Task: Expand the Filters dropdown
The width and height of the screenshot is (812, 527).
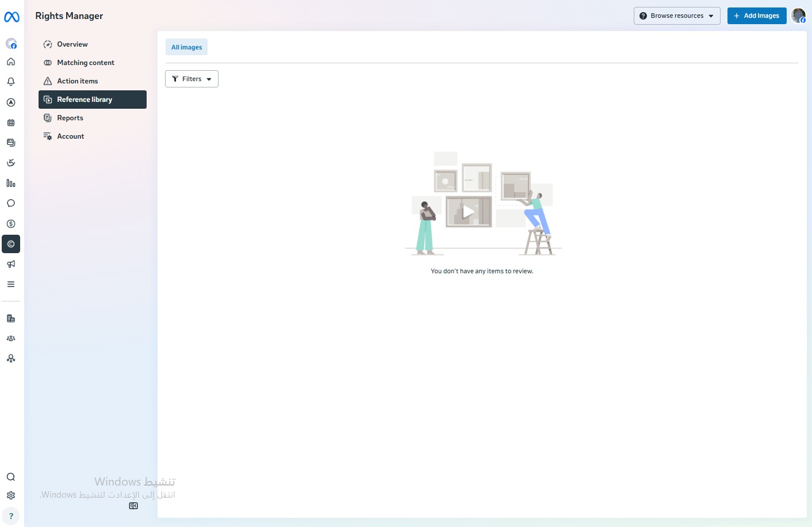Action: click(191, 79)
